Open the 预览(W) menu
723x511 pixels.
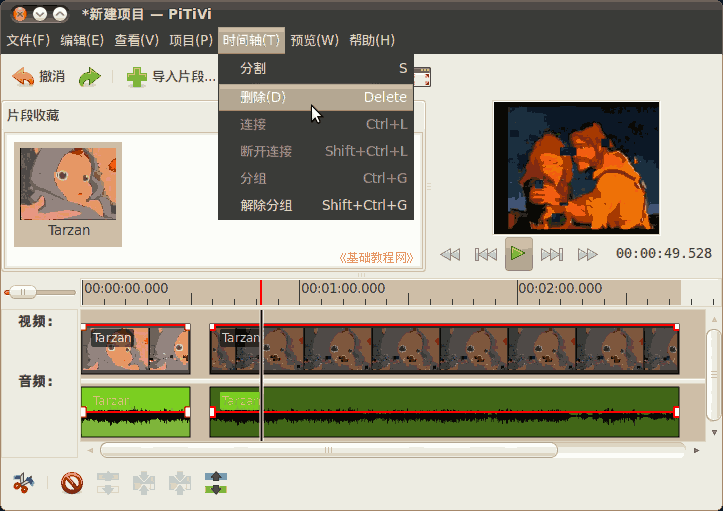coord(314,40)
